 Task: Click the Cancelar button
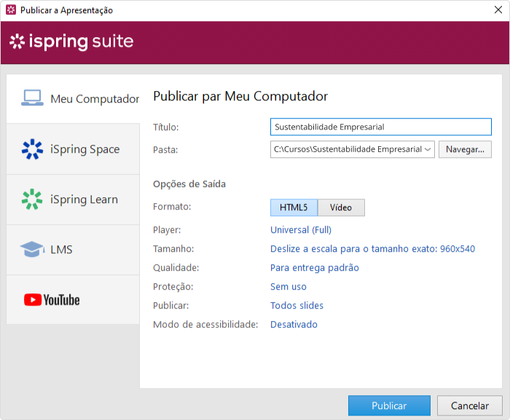click(x=470, y=405)
